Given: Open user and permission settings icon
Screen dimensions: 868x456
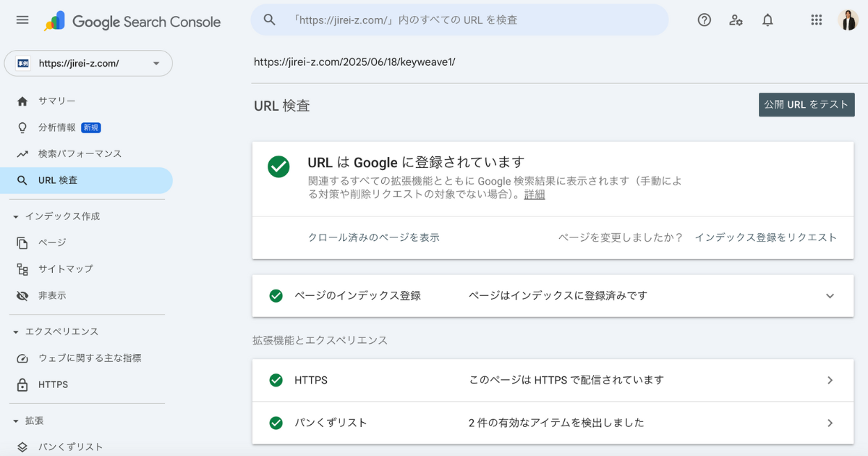Looking at the screenshot, I should [736, 20].
